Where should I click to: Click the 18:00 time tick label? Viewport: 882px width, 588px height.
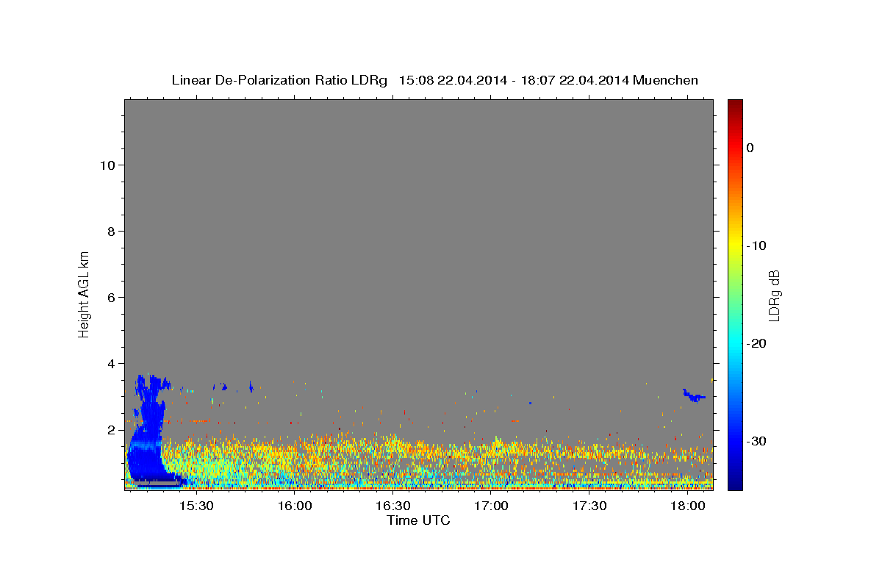coord(688,506)
